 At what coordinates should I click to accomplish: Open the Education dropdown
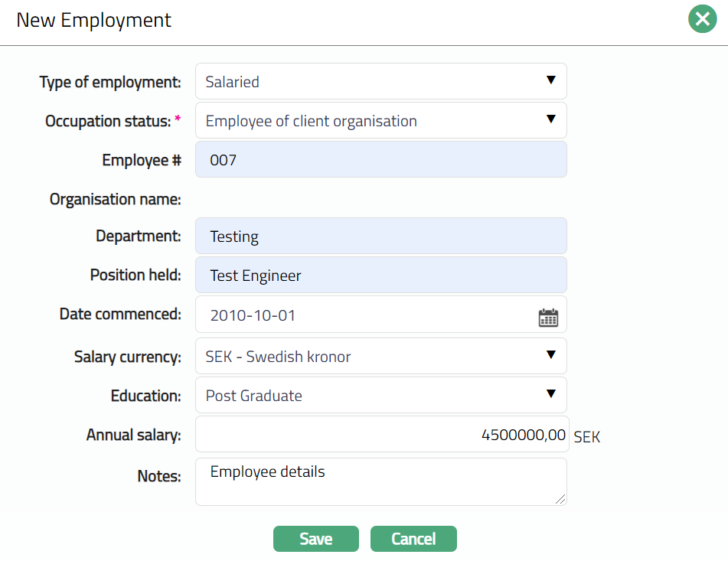(380, 395)
